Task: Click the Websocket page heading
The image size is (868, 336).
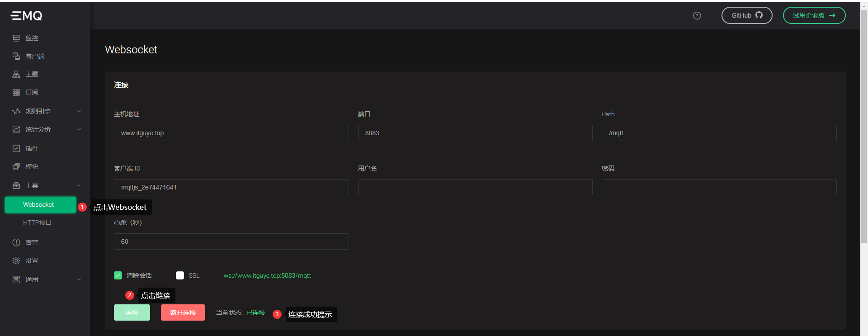Action: [131, 50]
